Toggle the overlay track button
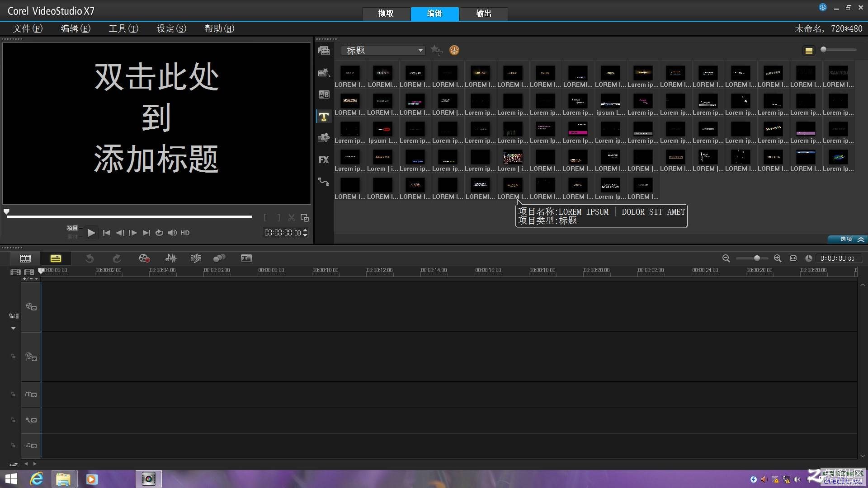 [31, 357]
